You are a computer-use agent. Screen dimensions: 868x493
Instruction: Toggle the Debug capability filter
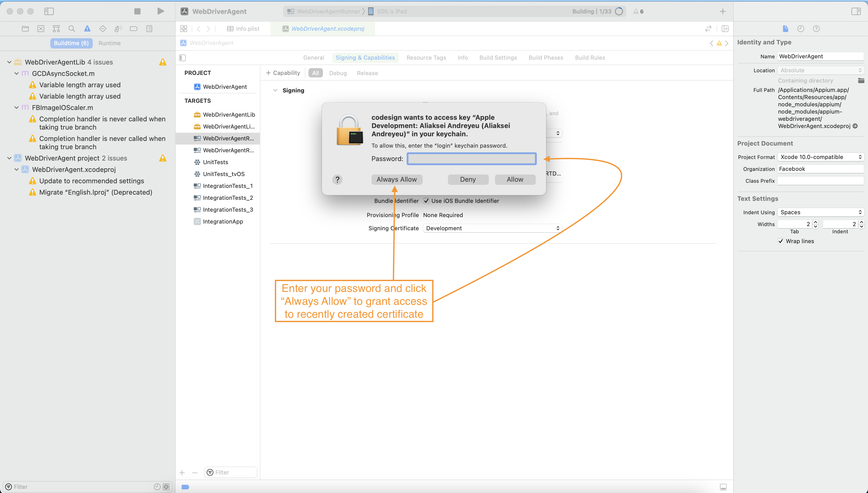pyautogui.click(x=337, y=73)
